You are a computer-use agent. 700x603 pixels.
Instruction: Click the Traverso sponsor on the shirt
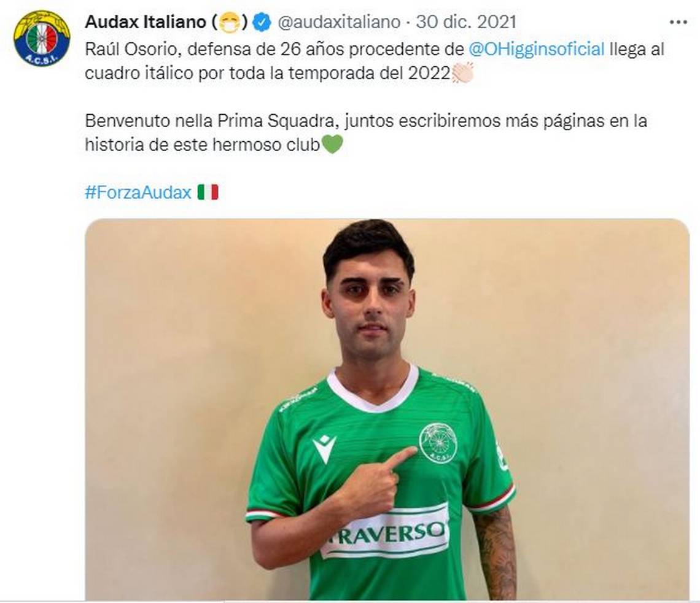click(x=385, y=532)
